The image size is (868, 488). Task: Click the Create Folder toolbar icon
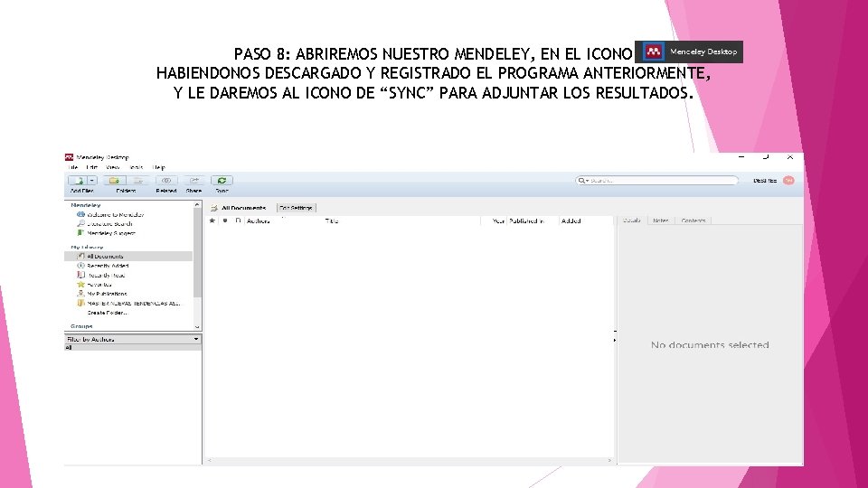[114, 181]
